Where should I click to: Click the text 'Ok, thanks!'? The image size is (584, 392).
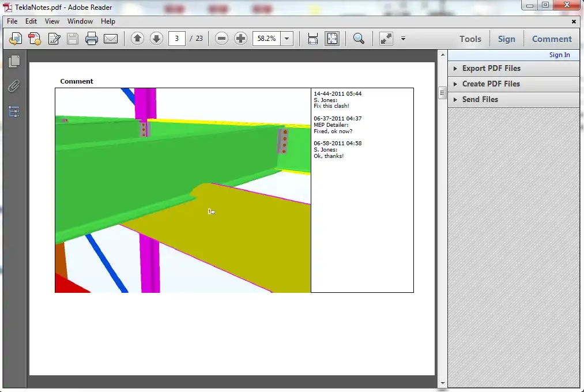(x=329, y=156)
